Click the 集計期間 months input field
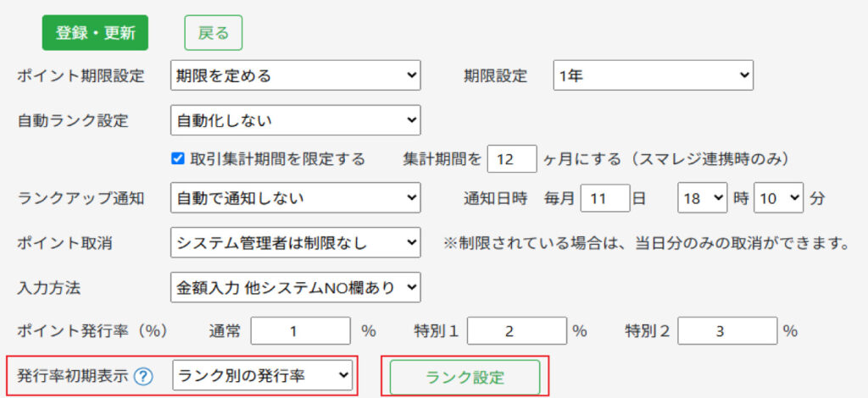This screenshot has height=398, width=868. (512, 159)
